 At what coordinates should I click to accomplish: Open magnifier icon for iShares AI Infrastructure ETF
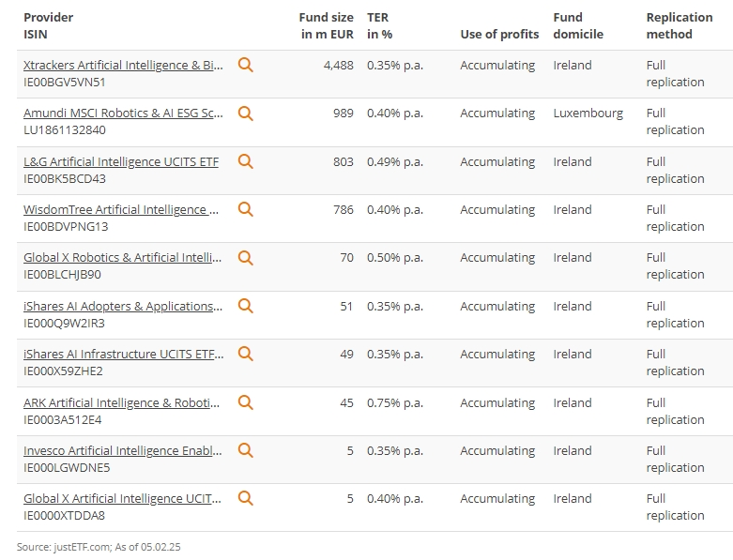pos(245,354)
